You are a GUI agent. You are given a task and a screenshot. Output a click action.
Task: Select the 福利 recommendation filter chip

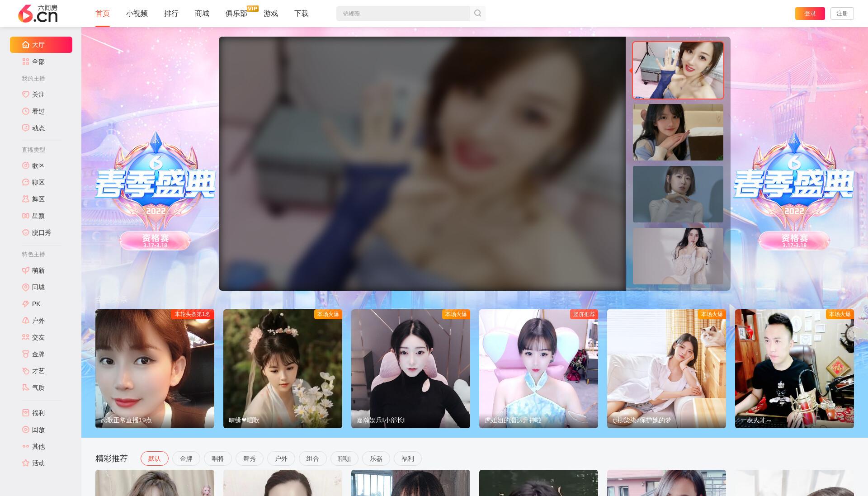(408, 458)
